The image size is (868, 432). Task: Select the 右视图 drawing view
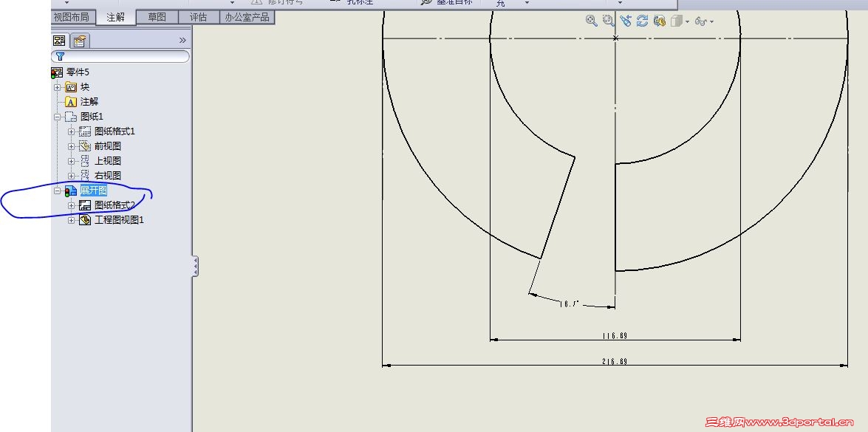(107, 176)
